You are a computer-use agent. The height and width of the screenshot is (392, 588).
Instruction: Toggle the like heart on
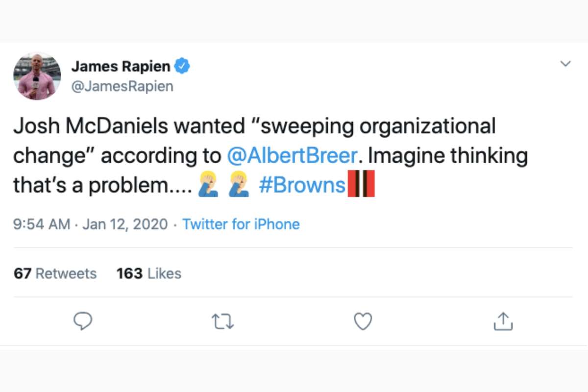point(363,321)
